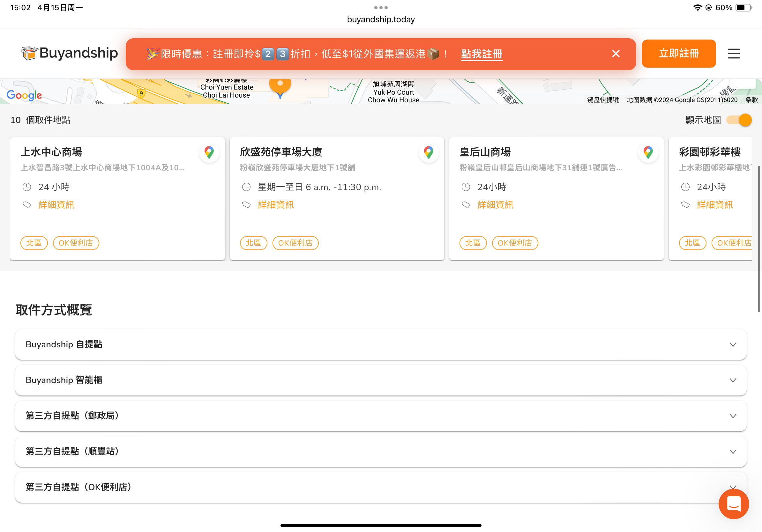Click the clock icon on 彩園邨彩華樓 card
The width and height of the screenshot is (762, 532).
tap(685, 187)
